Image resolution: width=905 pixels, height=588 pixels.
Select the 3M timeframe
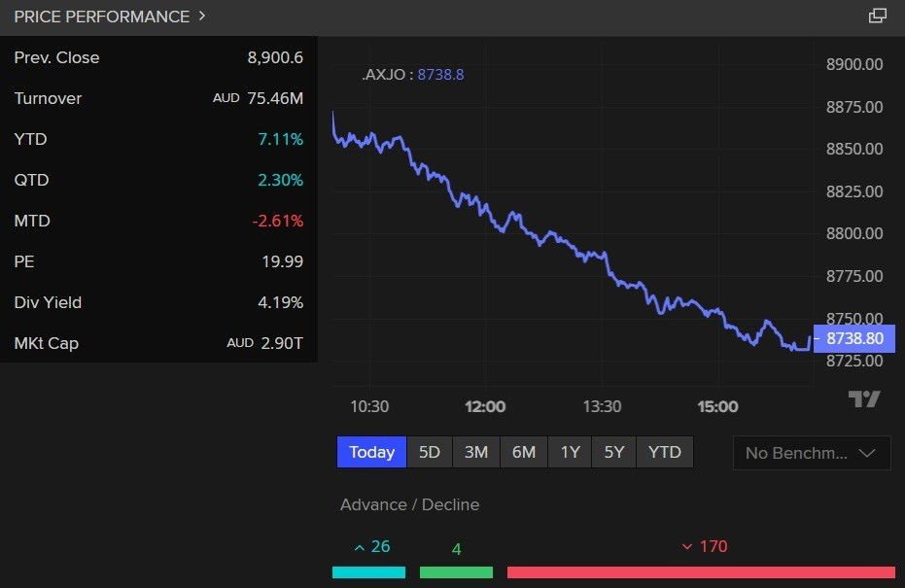[475, 452]
